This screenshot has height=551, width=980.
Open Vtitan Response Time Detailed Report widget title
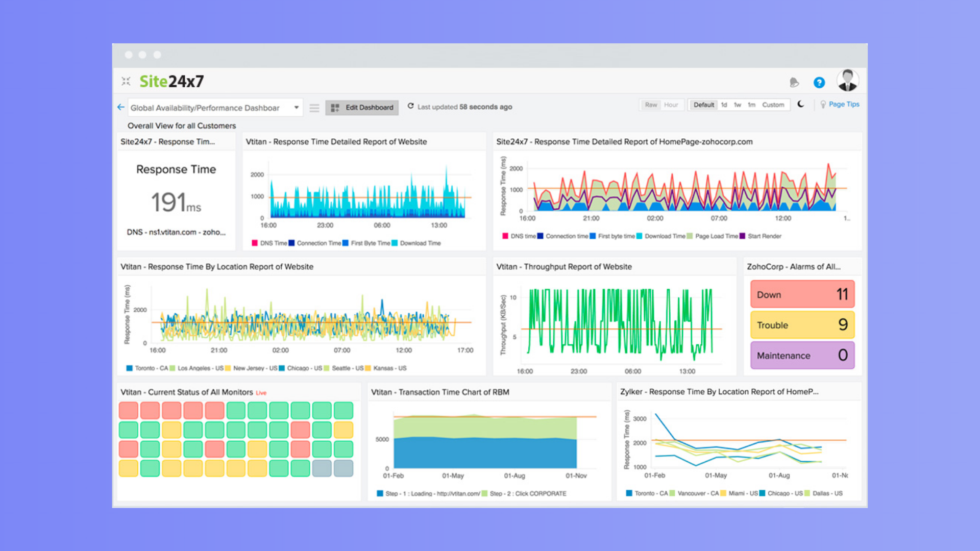click(x=336, y=141)
